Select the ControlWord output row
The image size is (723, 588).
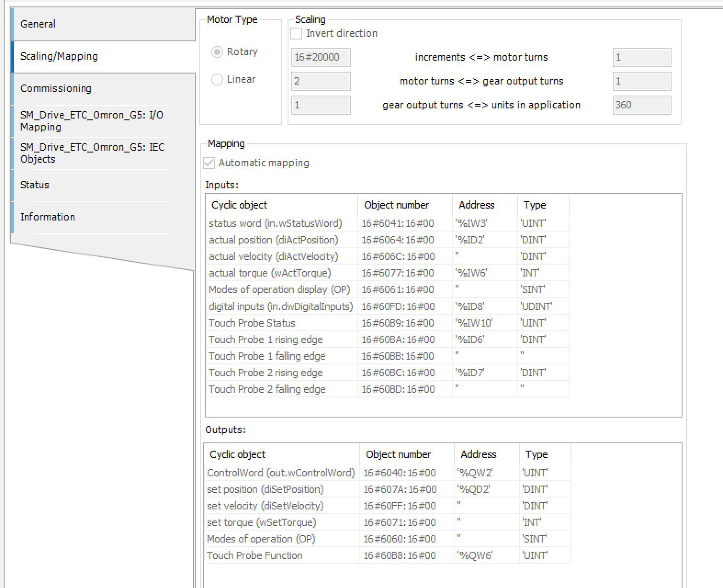(x=281, y=473)
